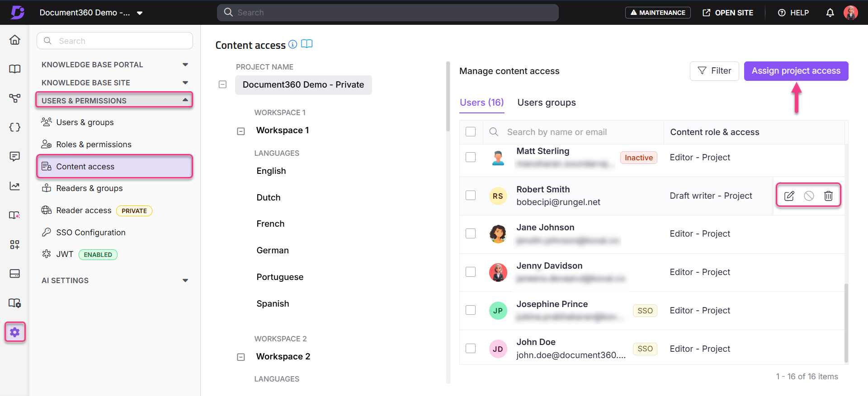868x396 pixels.
Task: Open the user profile avatar menu
Action: (851, 13)
